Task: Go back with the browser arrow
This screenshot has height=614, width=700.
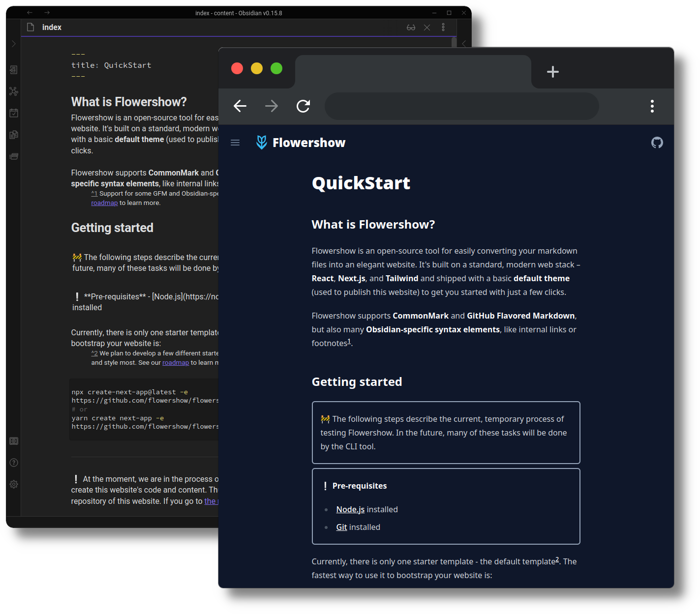Action: [240, 106]
